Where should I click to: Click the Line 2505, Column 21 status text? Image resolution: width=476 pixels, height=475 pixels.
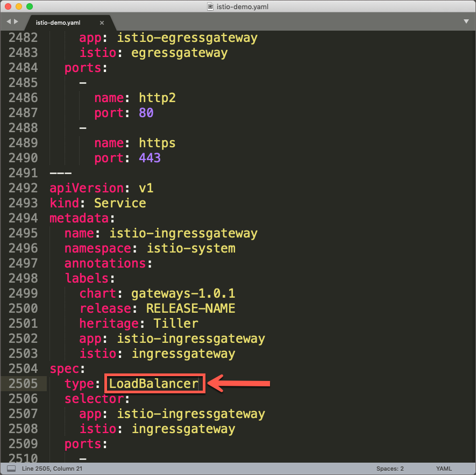[x=52, y=469]
